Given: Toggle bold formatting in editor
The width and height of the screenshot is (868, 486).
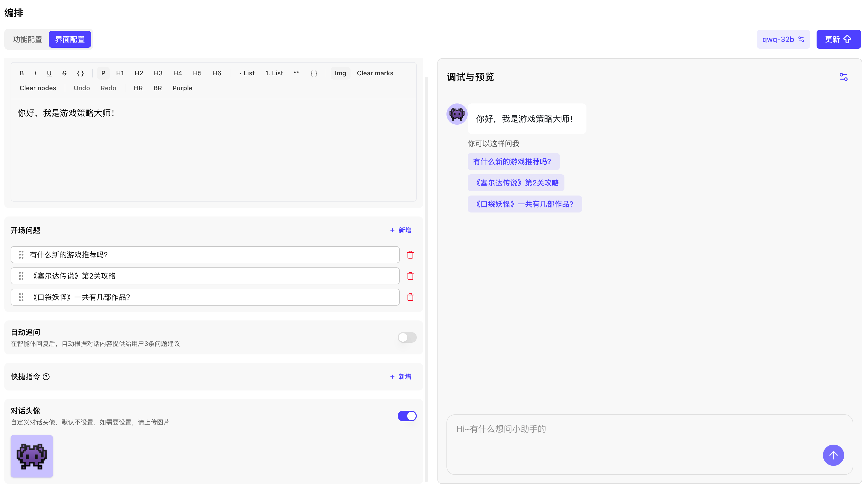Looking at the screenshot, I should [21, 73].
